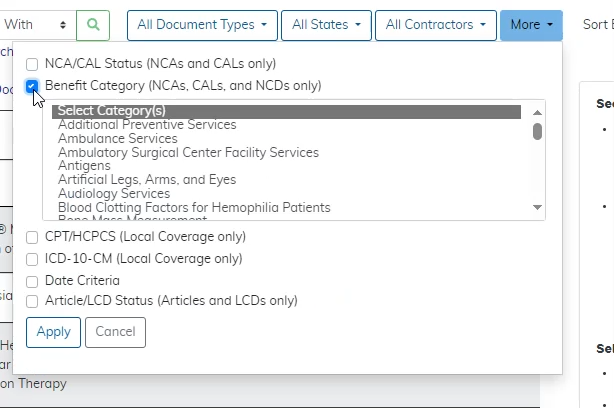The image size is (614, 408).
Task: Enable the ICD-10-CM checkbox
Action: [33, 259]
